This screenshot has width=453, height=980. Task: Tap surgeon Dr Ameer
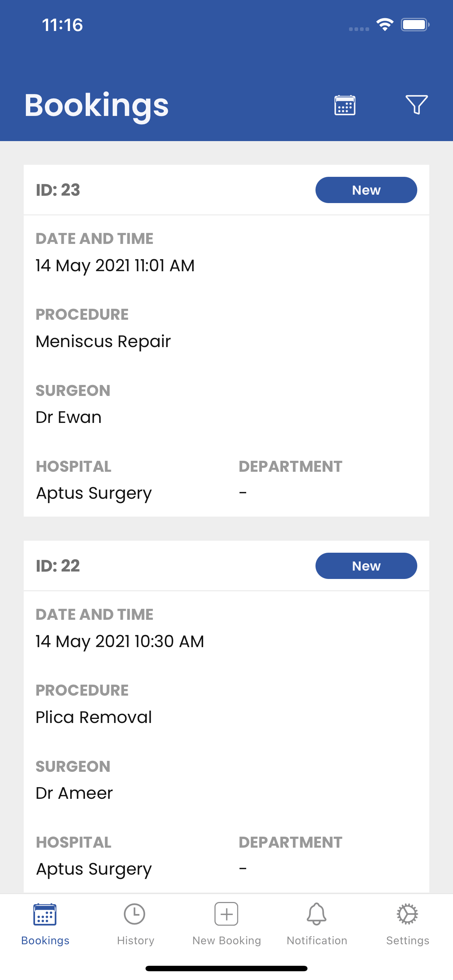(x=74, y=793)
